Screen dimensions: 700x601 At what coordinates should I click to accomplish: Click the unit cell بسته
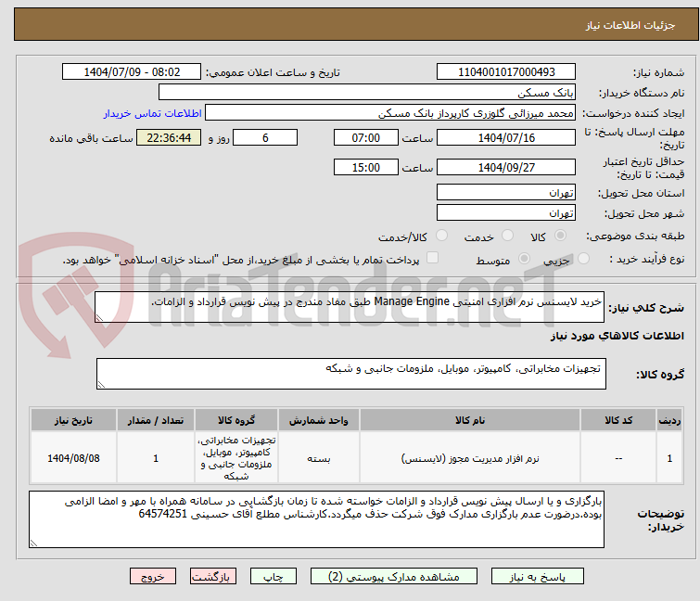(318, 458)
